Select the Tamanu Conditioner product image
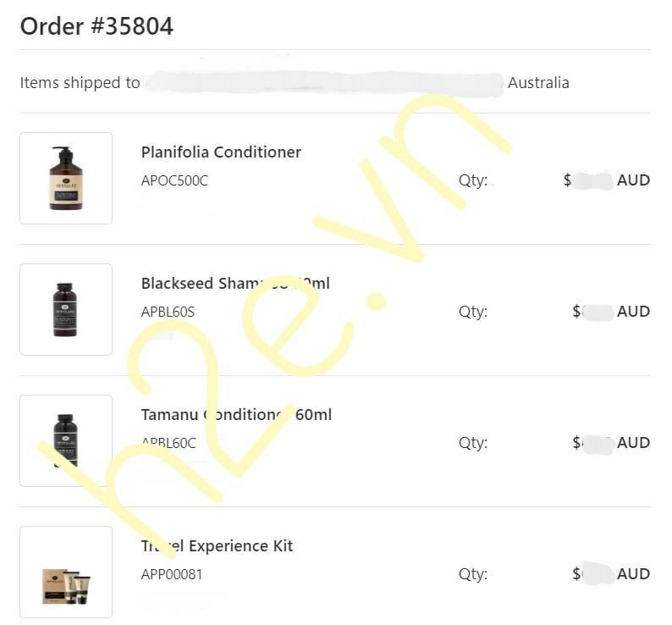Viewport: 672px width, 625px height. (x=66, y=440)
